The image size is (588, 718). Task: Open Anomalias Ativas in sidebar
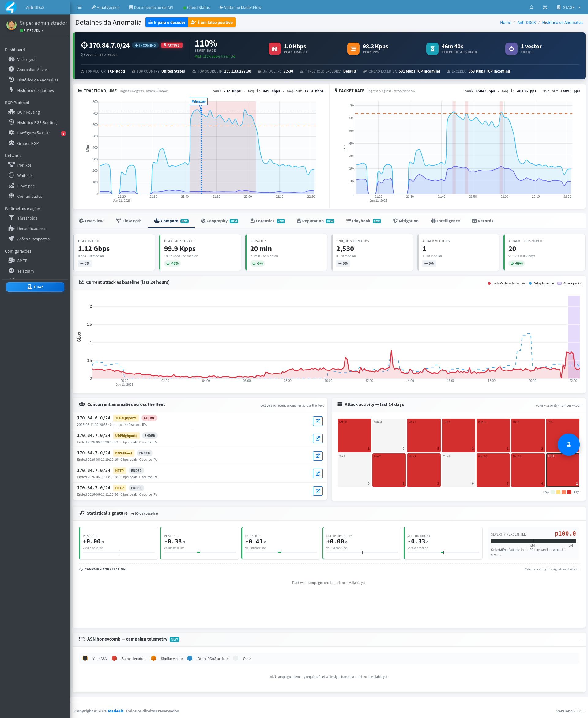[35, 70]
